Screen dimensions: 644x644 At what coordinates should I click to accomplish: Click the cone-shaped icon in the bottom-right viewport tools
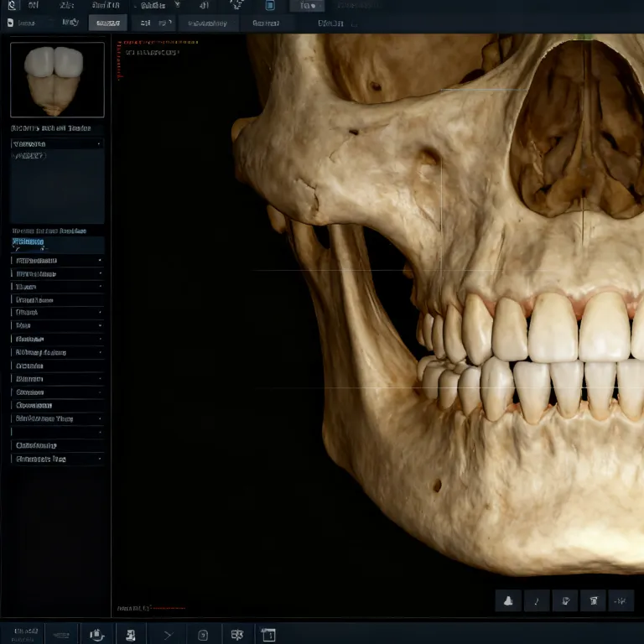click(x=508, y=600)
